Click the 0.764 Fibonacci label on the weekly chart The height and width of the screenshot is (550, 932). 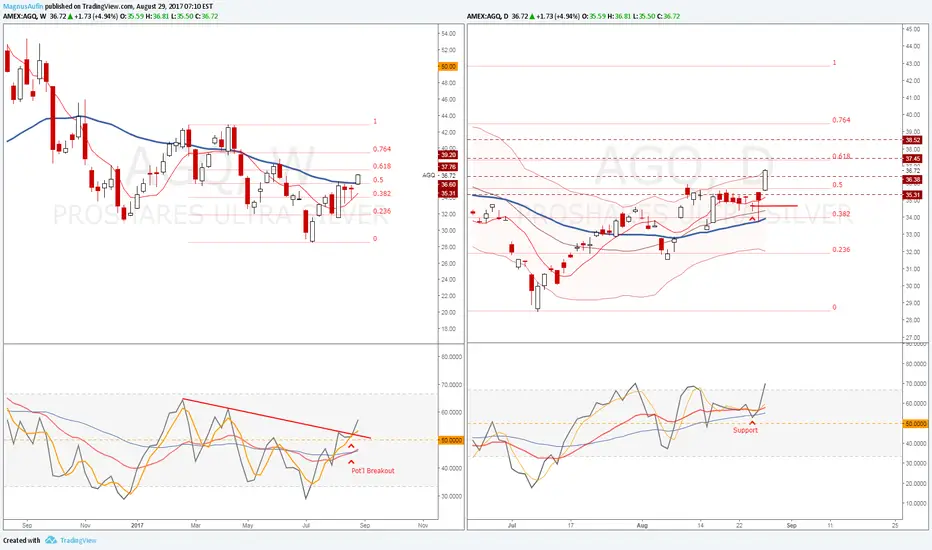coord(382,149)
